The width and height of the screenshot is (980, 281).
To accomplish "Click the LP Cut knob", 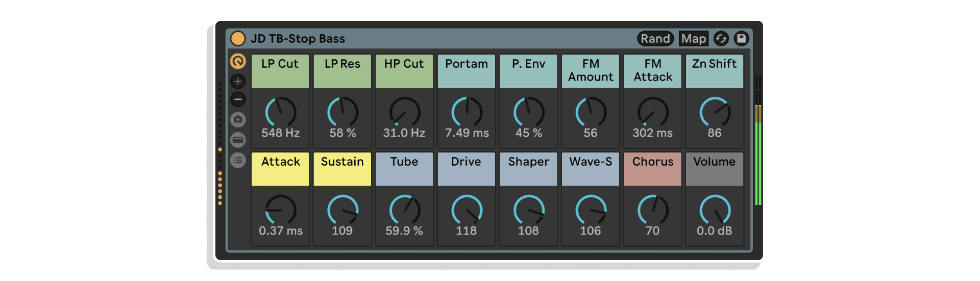I will point(280,112).
